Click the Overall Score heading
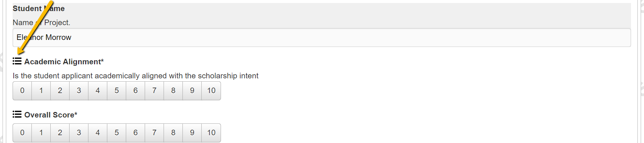Screen dimensions: 644x143 51,115
